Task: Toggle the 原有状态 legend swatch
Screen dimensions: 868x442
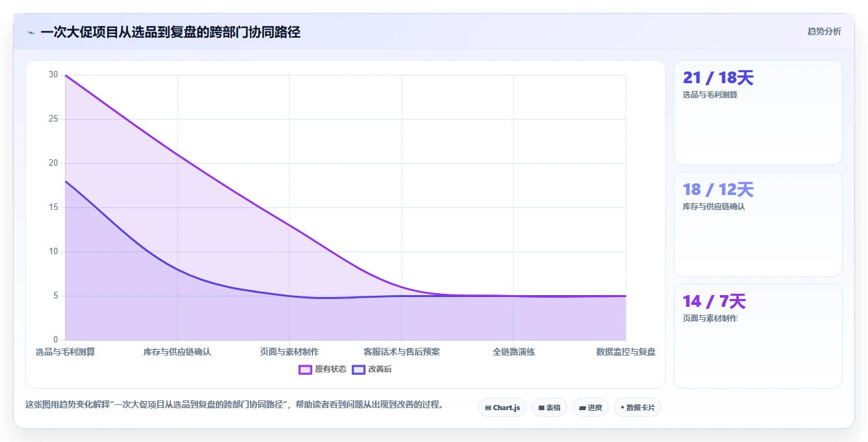Action: 305,369
